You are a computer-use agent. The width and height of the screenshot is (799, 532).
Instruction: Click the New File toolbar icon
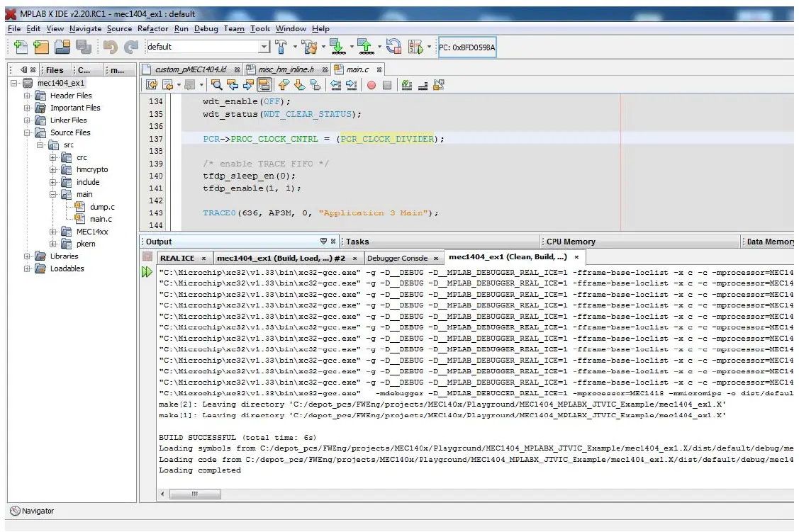[x=21, y=47]
